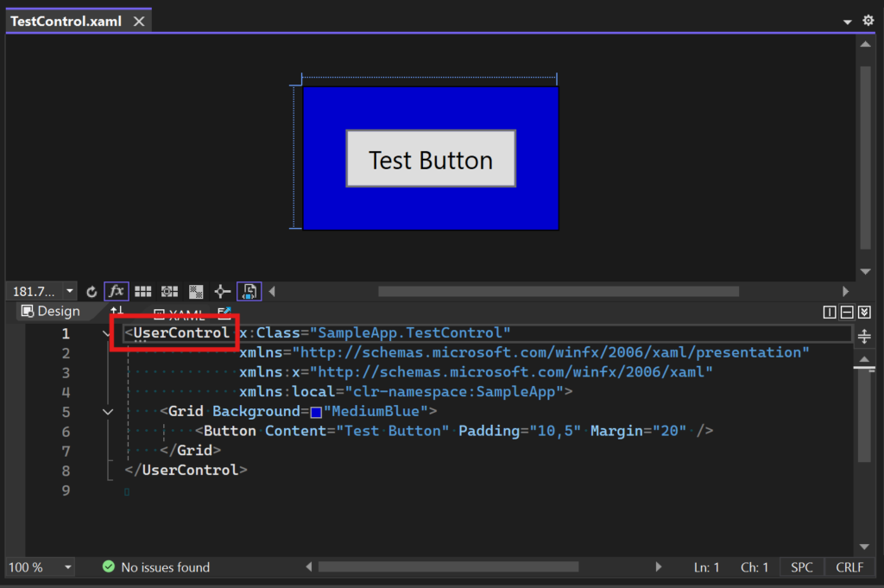
Task: Switch to the Design tab
Action: tap(51, 311)
